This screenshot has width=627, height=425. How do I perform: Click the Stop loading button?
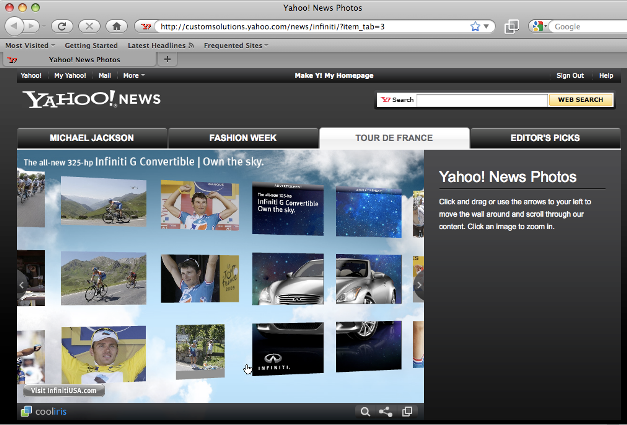coord(89,26)
